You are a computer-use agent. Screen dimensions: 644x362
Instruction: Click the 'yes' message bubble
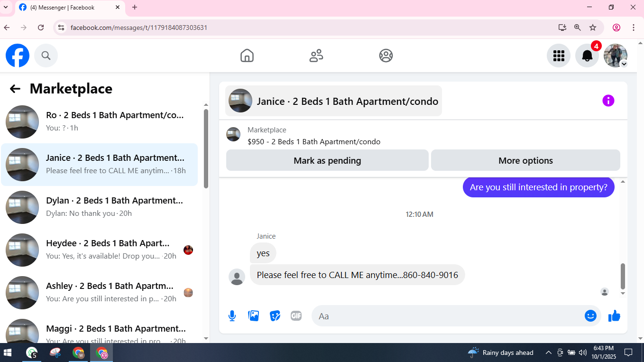click(263, 253)
